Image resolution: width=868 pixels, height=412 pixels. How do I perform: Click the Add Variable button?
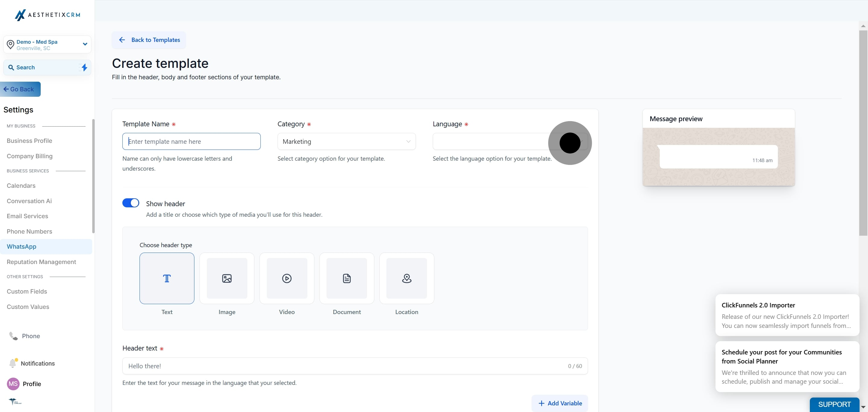560,403
